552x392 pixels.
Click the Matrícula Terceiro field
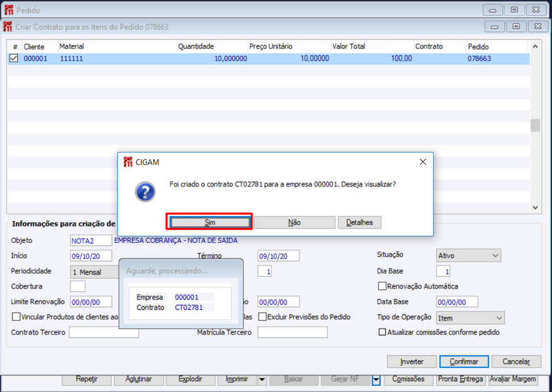(x=293, y=332)
